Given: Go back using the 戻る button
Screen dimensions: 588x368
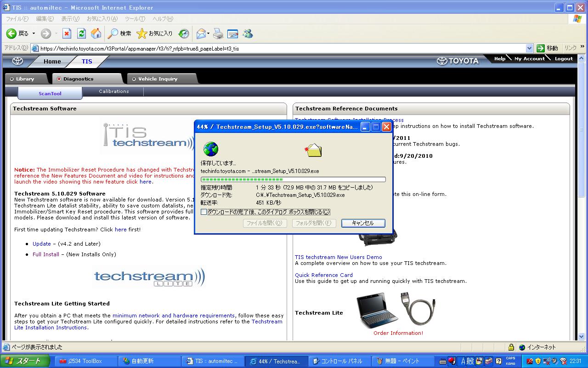Looking at the screenshot, I should click(x=17, y=34).
